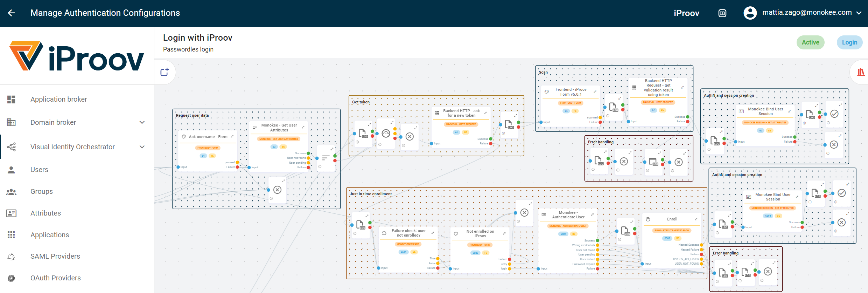Expand the Domain broker submenu chevron
Screen dimensions: 868x293
[142, 122]
